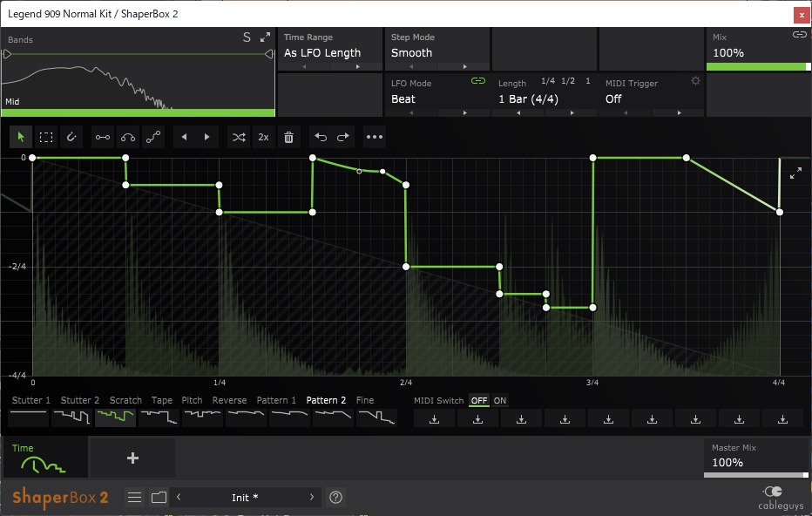The height and width of the screenshot is (516, 812).
Task: Click the 2x double wave button
Action: pyautogui.click(x=264, y=138)
